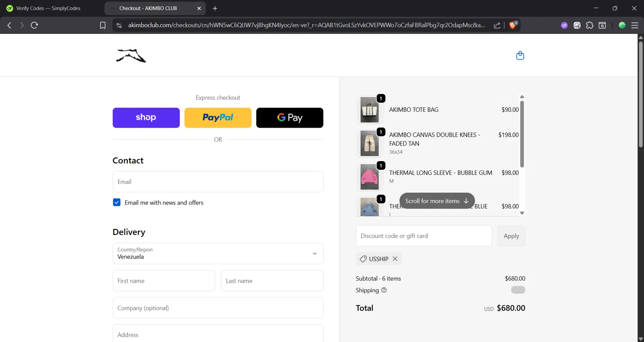Click the AKIMBO CLUB logo
Image resolution: width=644 pixels, height=342 pixels.
coord(131,55)
